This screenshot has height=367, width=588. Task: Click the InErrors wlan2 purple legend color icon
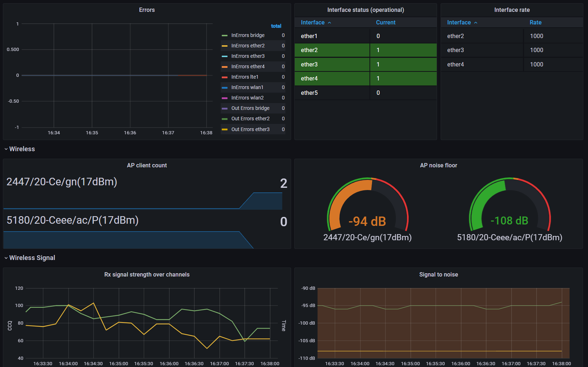click(x=225, y=98)
